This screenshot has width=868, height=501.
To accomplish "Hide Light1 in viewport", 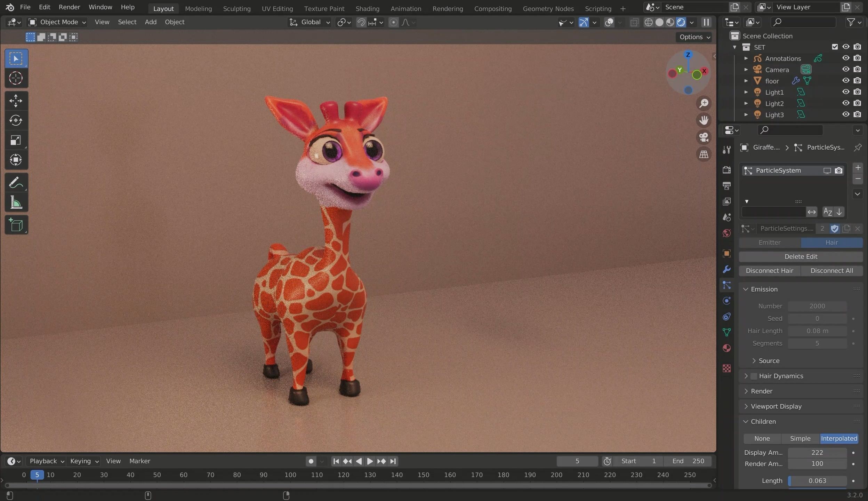I will pyautogui.click(x=846, y=92).
